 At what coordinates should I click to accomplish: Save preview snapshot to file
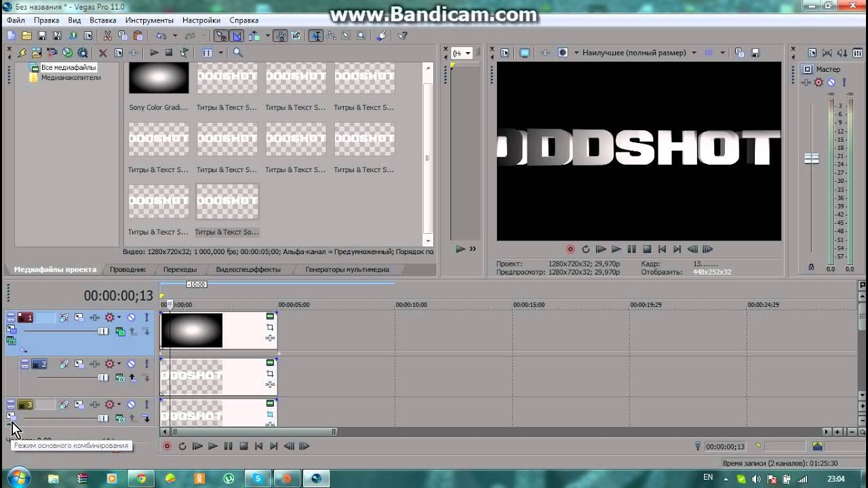tap(755, 53)
